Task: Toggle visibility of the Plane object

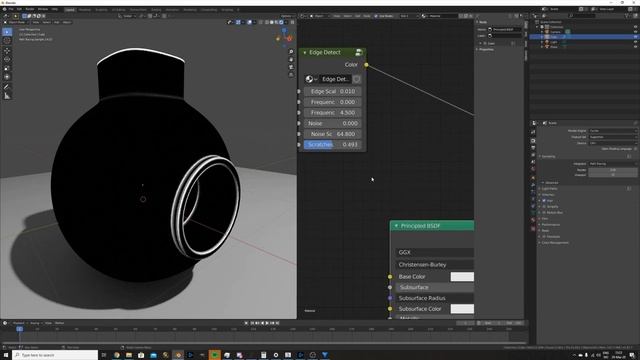Action: pos(635,47)
